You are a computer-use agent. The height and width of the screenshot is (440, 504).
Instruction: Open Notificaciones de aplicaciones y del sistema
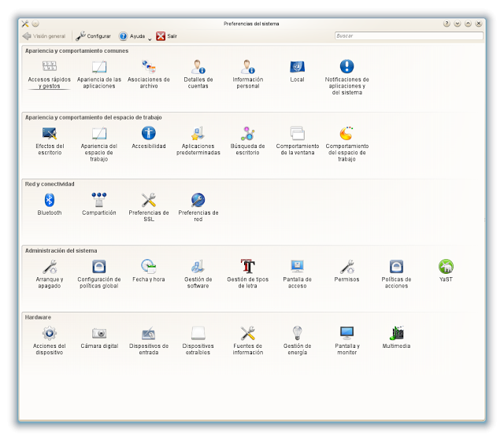coord(346,68)
